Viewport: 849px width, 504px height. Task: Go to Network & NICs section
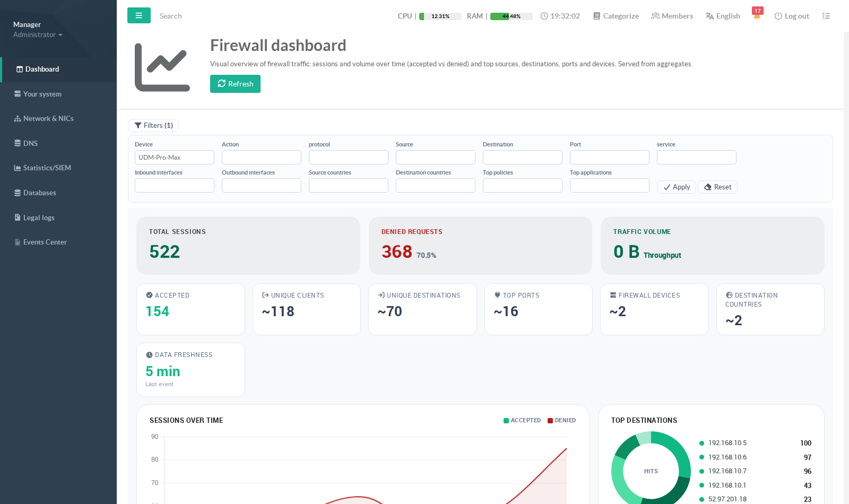[58, 119]
